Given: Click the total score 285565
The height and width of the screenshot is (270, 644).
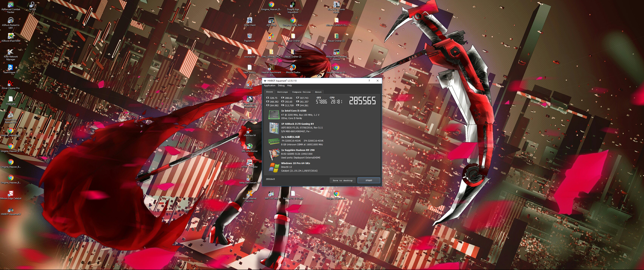Looking at the screenshot, I should (x=362, y=101).
